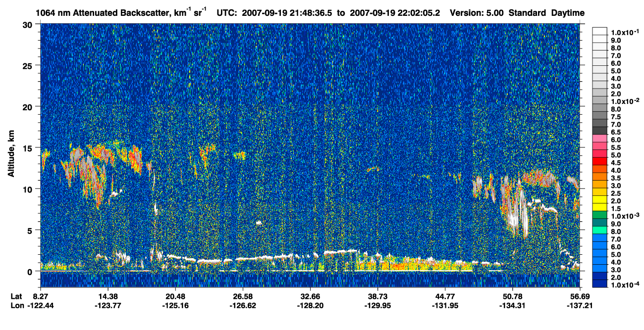The image size is (644, 330).
Task: Click longitude value "-131.95"
Action: 445,305
